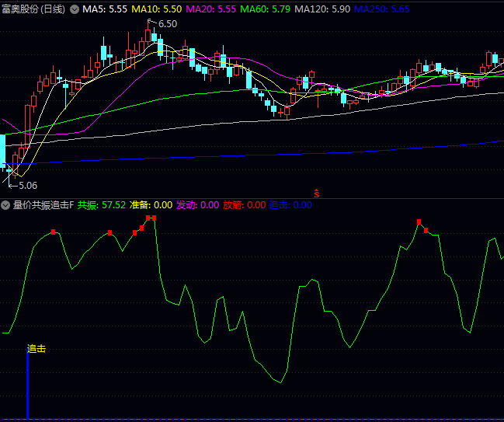
Task: Select the yellow MA10 label
Action: [x=157, y=9]
